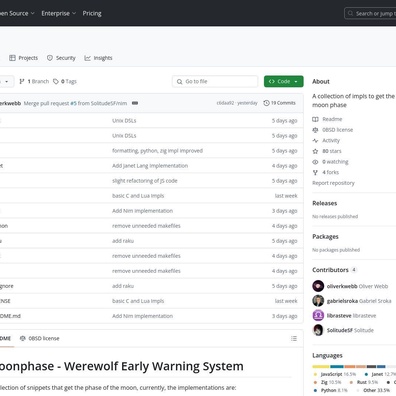Click the magnifier icon in Go to file

(x=179, y=81)
